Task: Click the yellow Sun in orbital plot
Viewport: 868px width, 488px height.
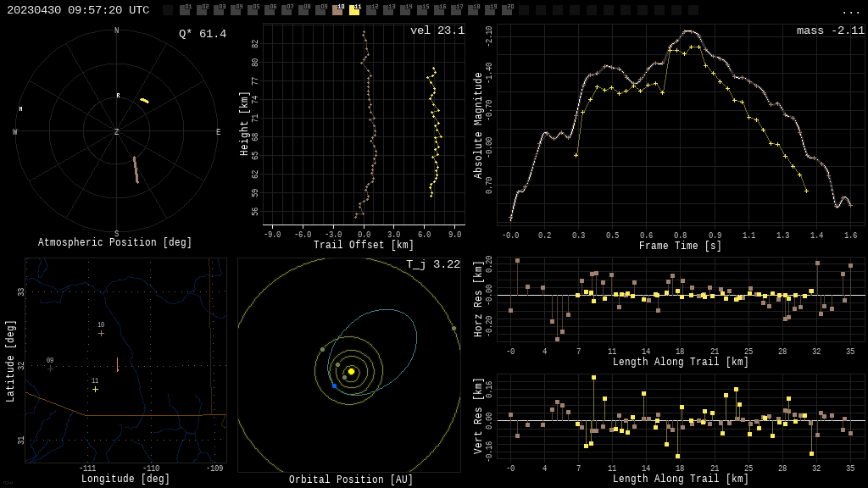Action: tap(351, 371)
